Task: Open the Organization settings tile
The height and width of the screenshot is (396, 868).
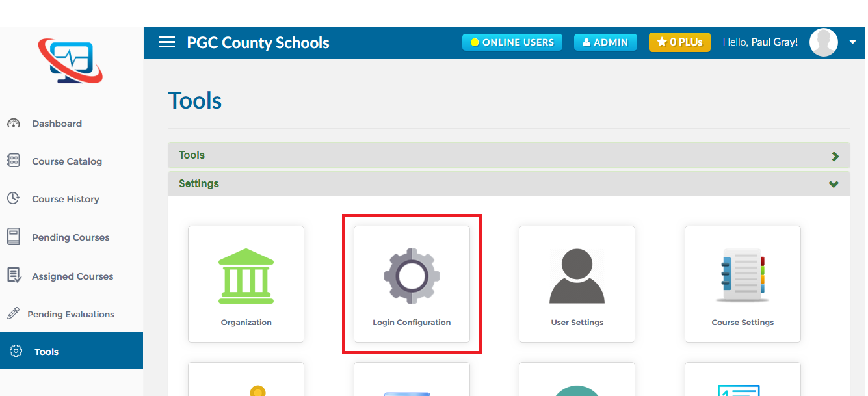Action: (x=246, y=284)
